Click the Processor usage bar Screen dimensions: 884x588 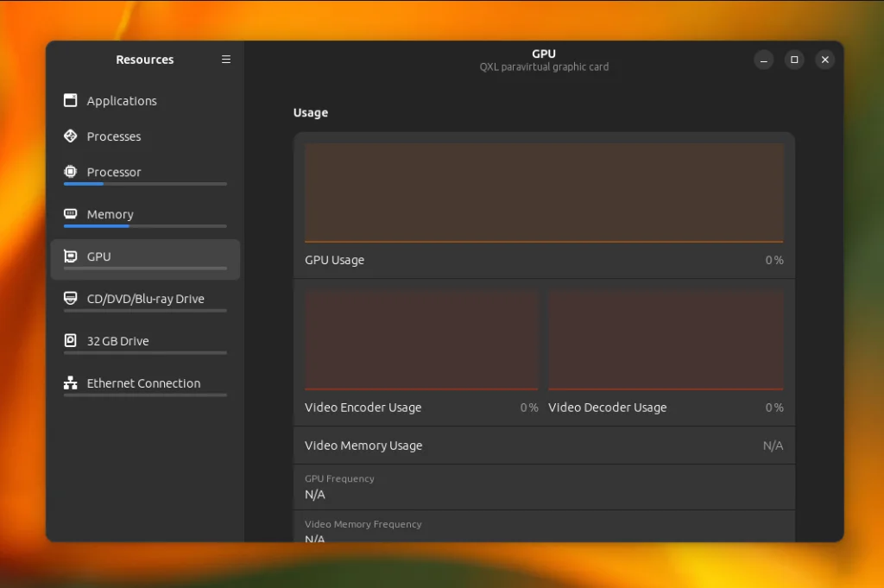(x=145, y=184)
